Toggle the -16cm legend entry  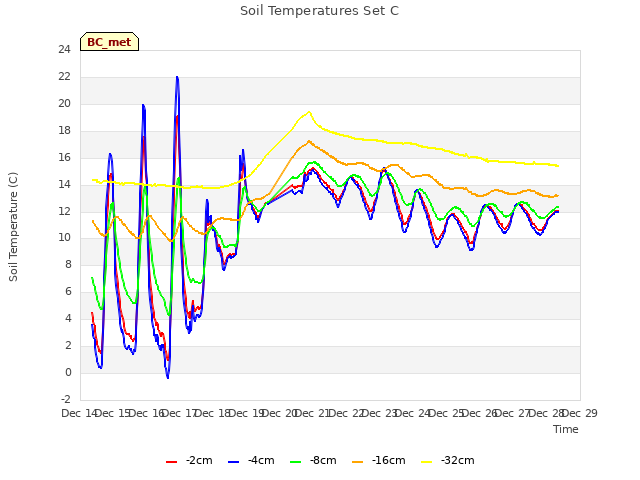pyautogui.click(x=378, y=461)
